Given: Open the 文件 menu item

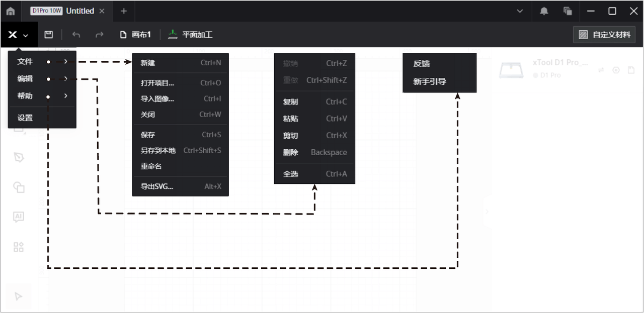Looking at the screenshot, I should tap(43, 61).
